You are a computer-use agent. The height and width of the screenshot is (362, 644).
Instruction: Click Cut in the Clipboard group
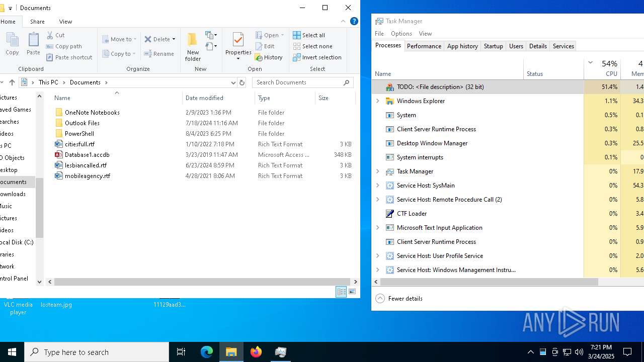point(55,35)
